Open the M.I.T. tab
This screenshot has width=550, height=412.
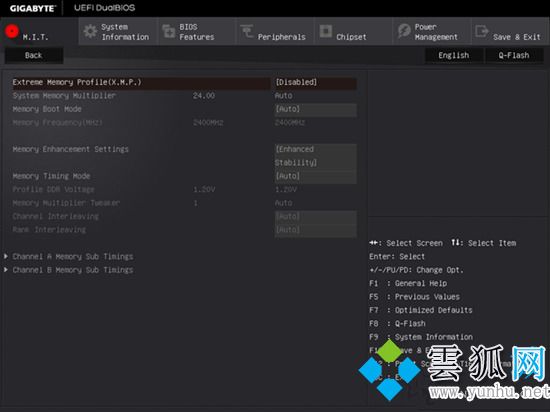tap(39, 32)
